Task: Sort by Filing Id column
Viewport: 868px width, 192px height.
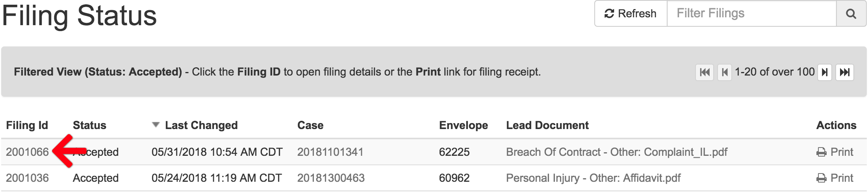Action: coord(27,125)
